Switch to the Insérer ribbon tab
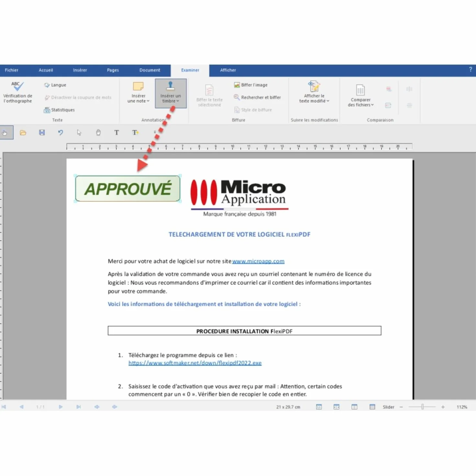Viewport: 476px width, 476px height. click(80, 70)
